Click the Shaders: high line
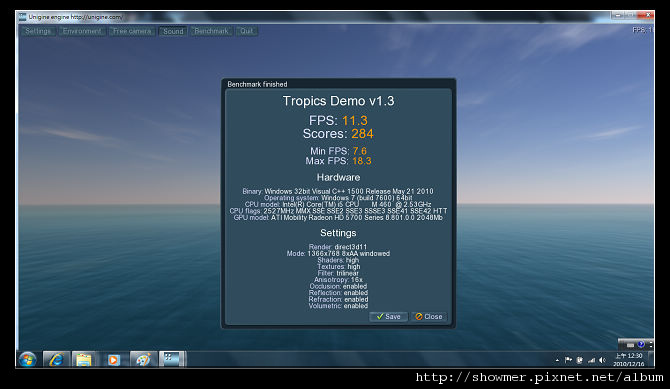The width and height of the screenshot is (670, 389). 338,260
